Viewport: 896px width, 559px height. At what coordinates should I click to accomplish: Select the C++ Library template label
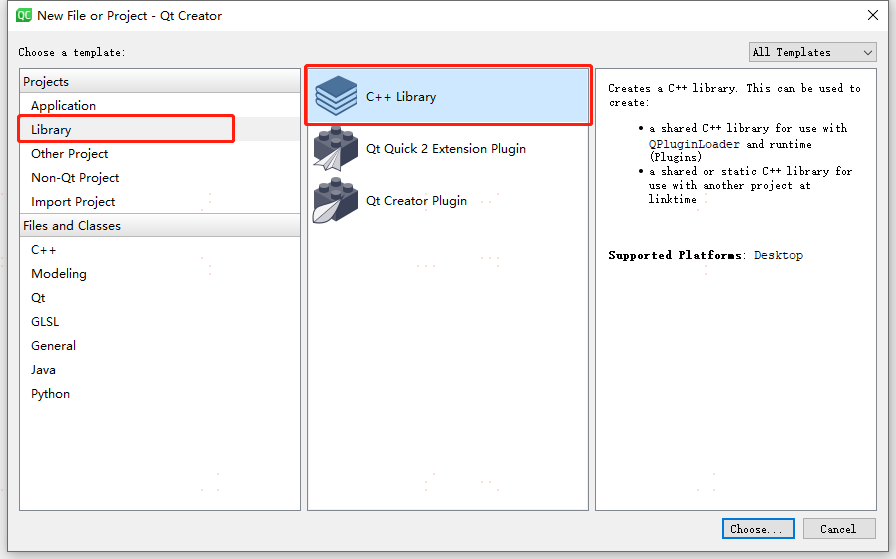click(401, 97)
